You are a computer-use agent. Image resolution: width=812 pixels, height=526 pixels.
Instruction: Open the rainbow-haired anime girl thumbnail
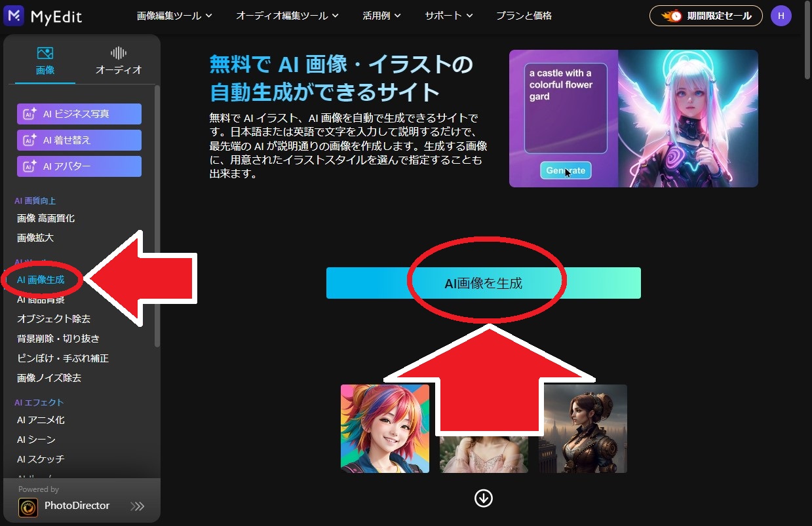tap(385, 428)
